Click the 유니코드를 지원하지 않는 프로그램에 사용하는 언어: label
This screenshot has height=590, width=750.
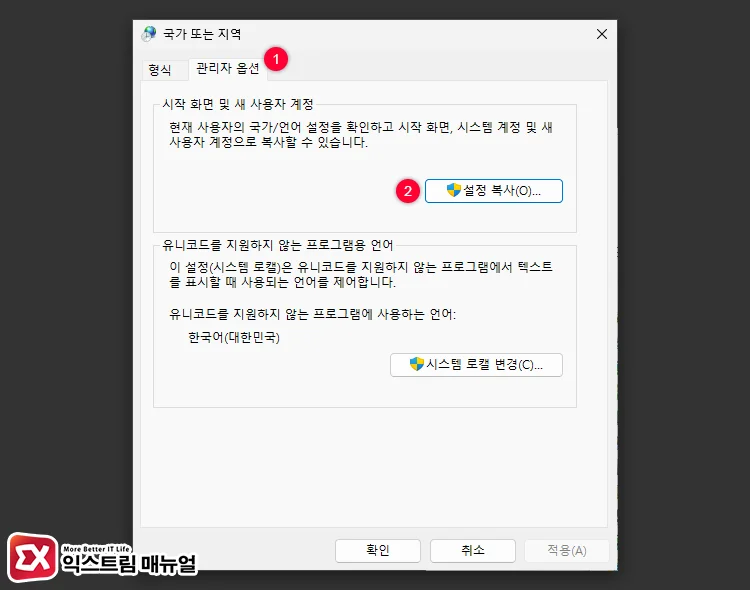click(312, 314)
